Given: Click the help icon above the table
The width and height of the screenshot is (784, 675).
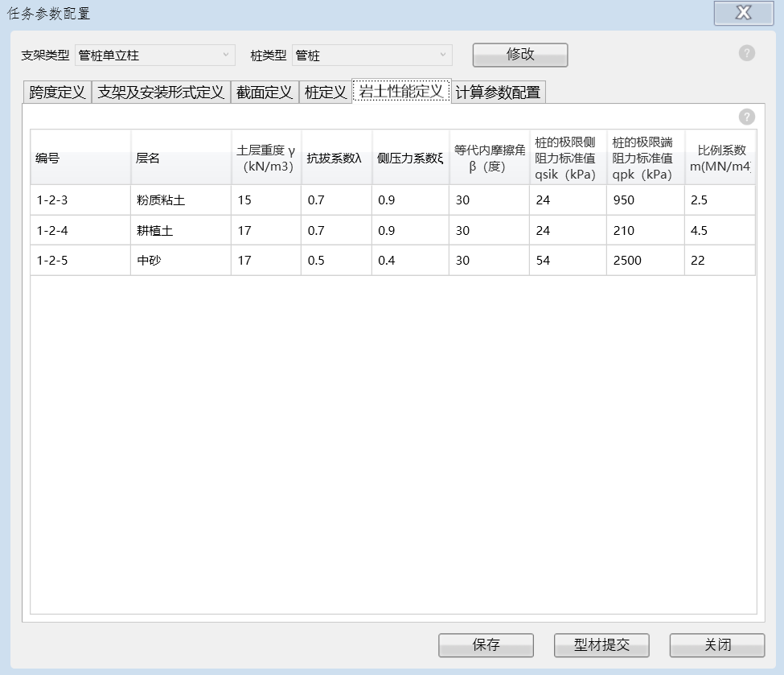Looking at the screenshot, I should pos(747,117).
